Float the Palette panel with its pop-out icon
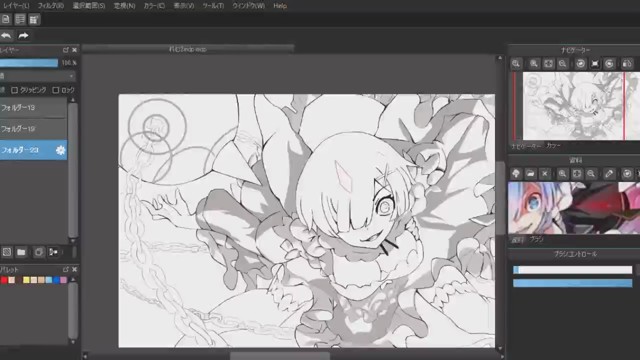 [x=66, y=269]
